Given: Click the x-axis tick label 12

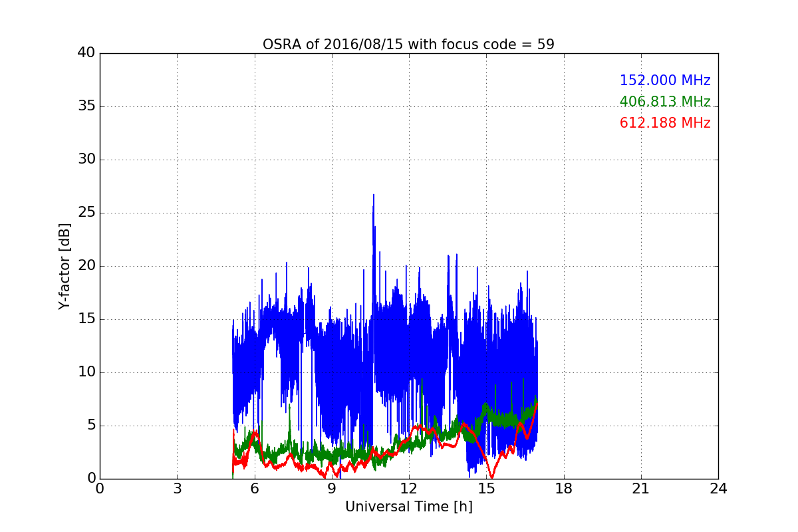Looking at the screenshot, I should coord(408,488).
